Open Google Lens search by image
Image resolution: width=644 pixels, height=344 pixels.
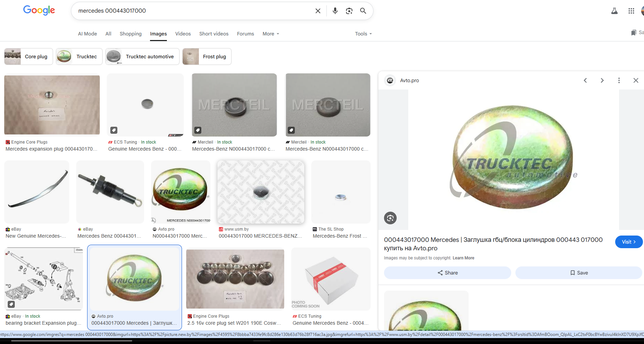pyautogui.click(x=349, y=11)
